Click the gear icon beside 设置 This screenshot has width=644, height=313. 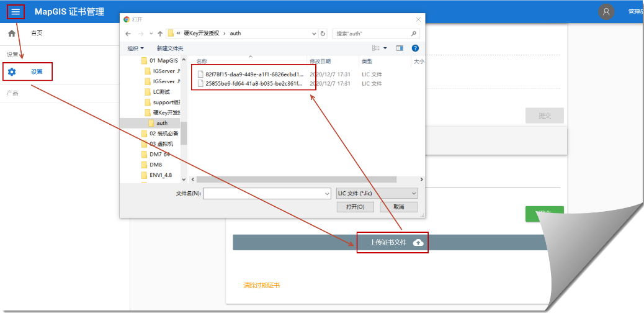(12, 72)
